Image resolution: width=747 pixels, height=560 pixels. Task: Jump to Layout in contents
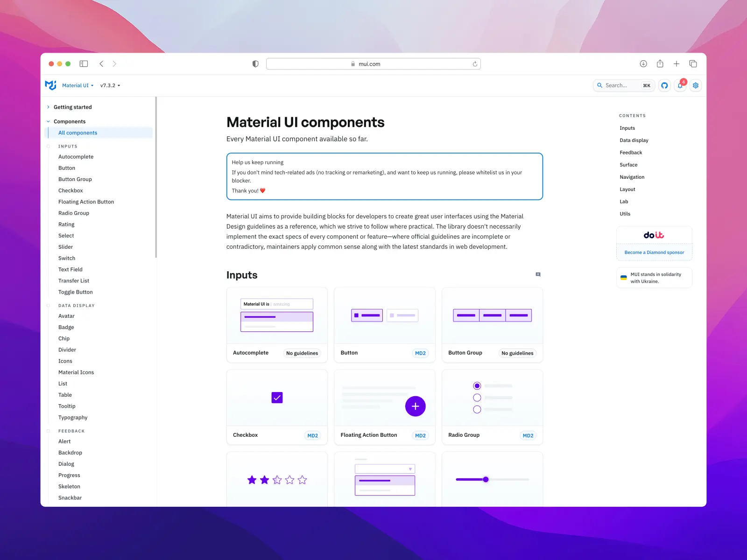click(x=627, y=189)
